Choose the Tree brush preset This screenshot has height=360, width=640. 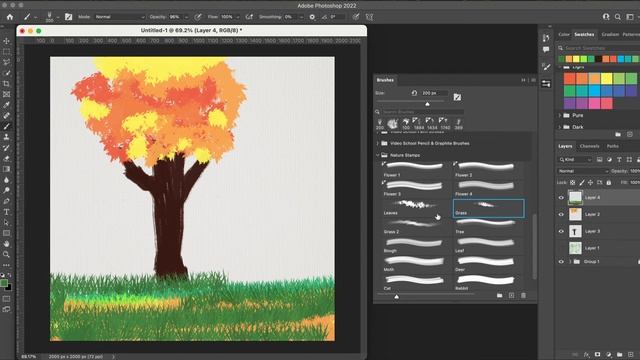[488, 227]
